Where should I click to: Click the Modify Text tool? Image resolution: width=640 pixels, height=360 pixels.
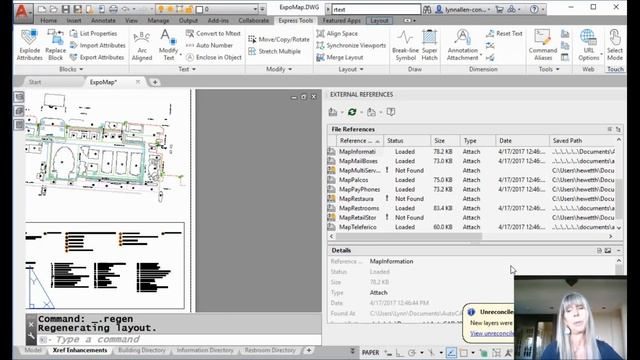click(x=168, y=45)
